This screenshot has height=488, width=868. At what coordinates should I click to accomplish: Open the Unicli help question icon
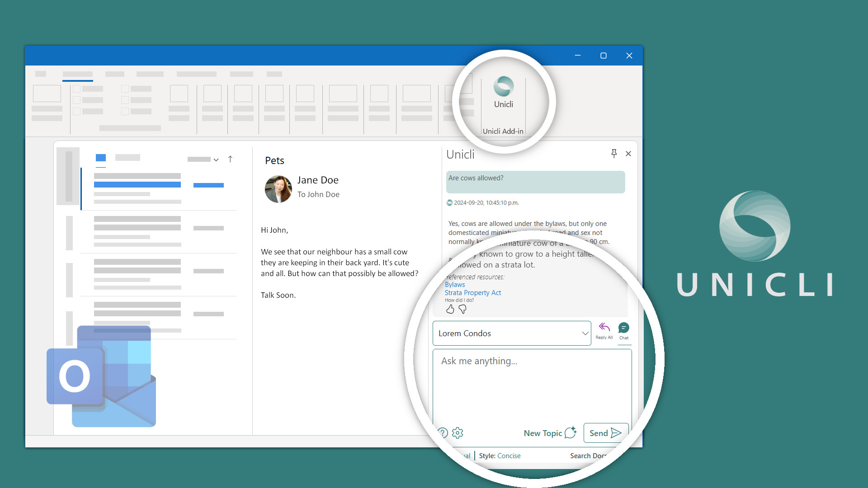coord(443,433)
